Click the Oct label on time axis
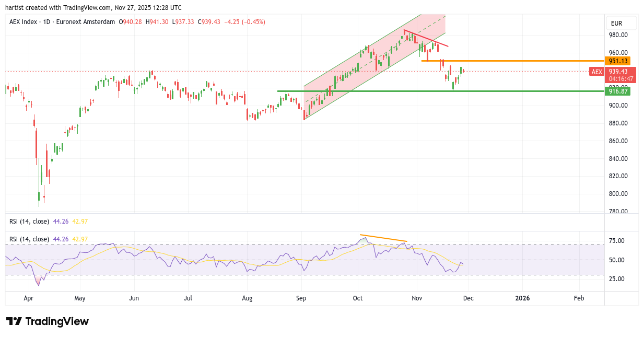The image size is (644, 337). (358, 298)
